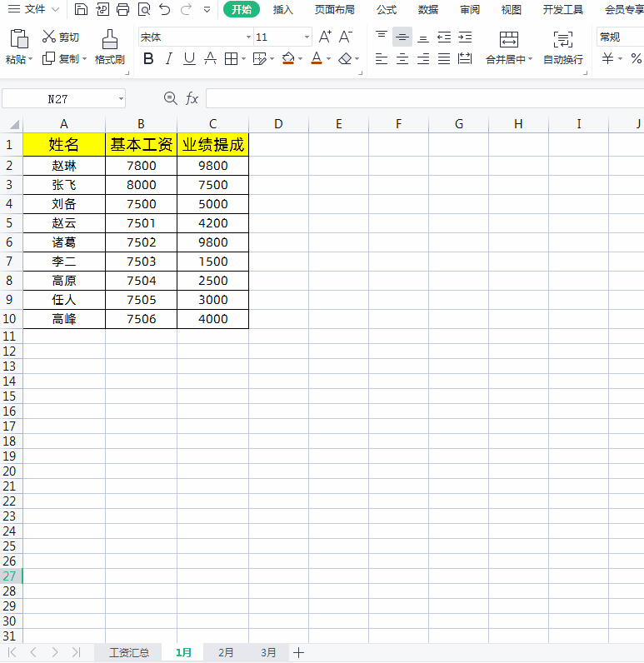Click the currency ¥ format icon
Screen dimensions: 644x663
[x=607, y=58]
